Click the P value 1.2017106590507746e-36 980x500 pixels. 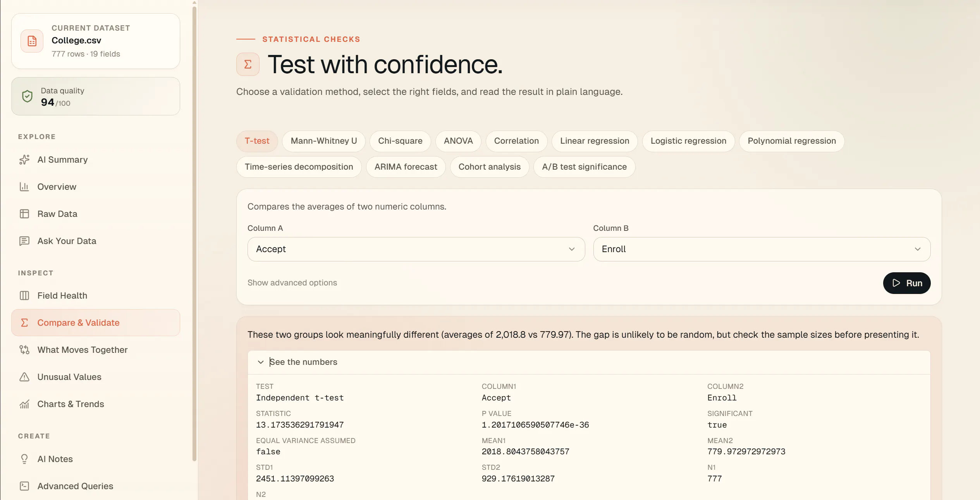[x=535, y=425]
